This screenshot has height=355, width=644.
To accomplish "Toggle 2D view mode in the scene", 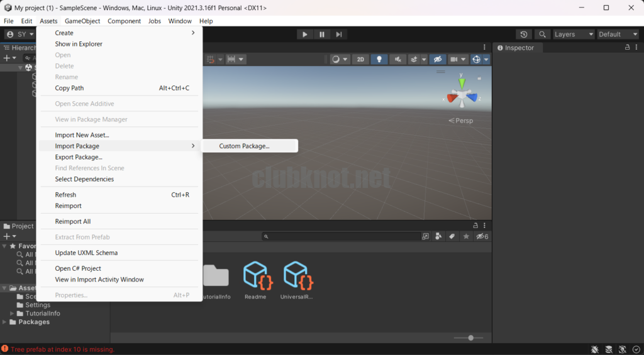I will (x=360, y=59).
